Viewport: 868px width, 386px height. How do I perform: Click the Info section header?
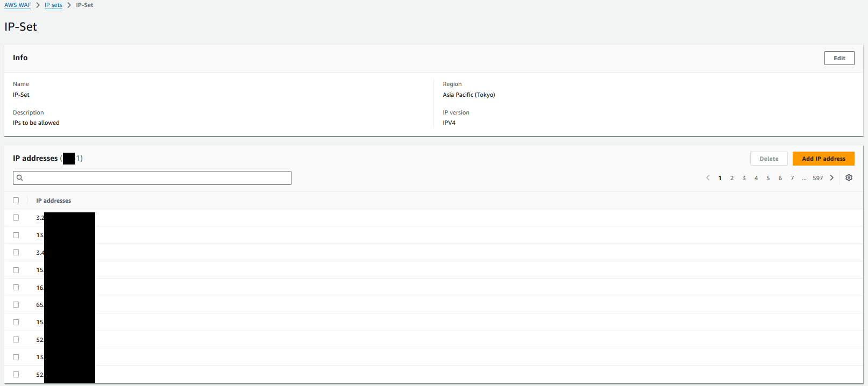click(20, 58)
